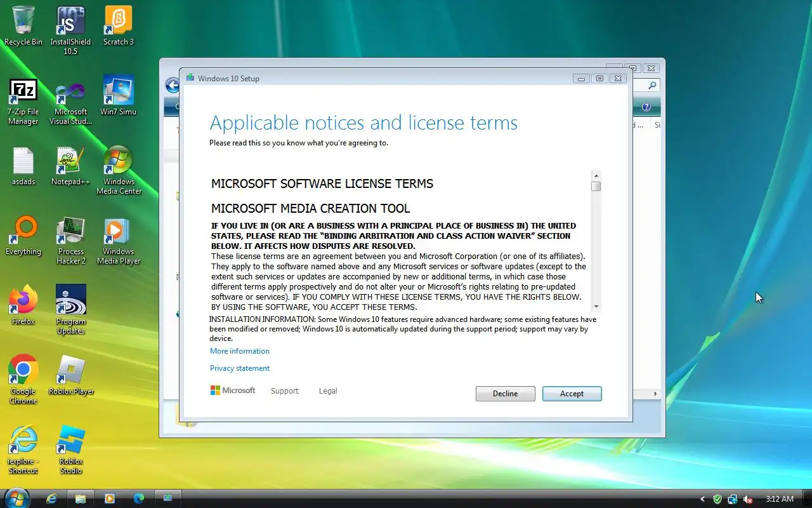Open Microsoft Visual Studio desktop shortcut
812x508 pixels.
point(70,102)
